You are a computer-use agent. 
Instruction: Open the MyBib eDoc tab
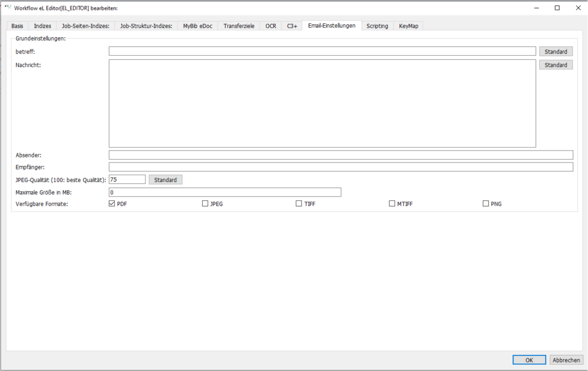(198, 26)
